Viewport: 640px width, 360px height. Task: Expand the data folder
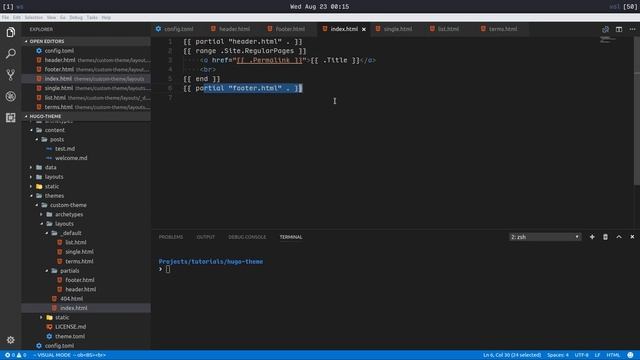[x=31, y=167]
